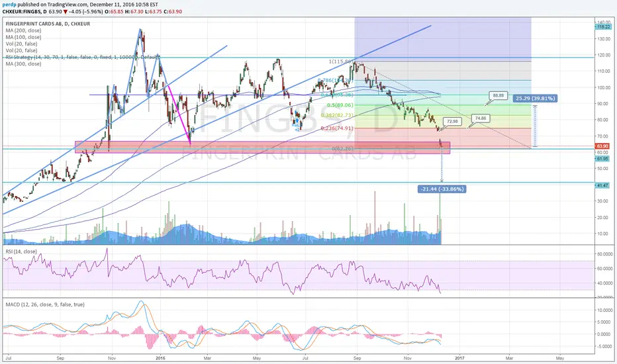
Task: Click the 10.0000 tick on MACD axis
Action: click(x=604, y=310)
